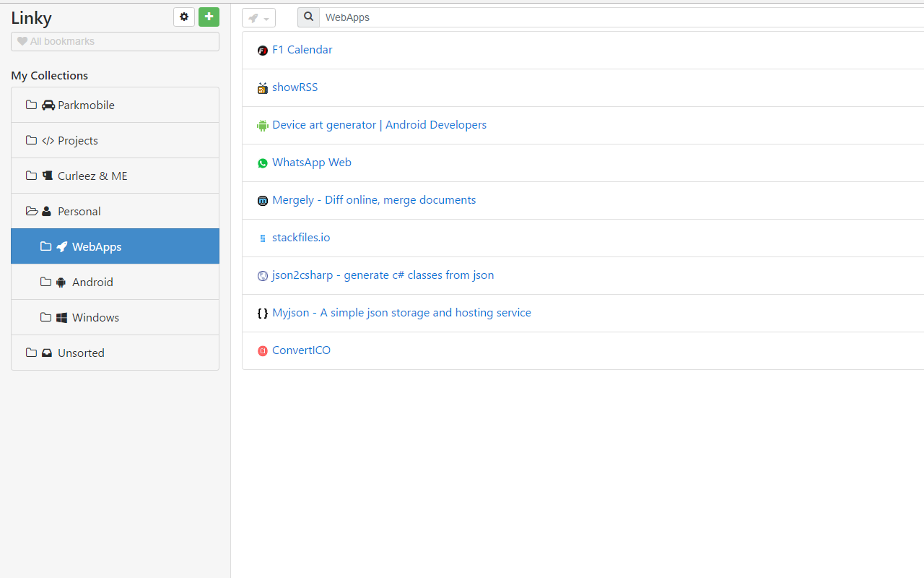Open Device art generator bookmark link

pyautogui.click(x=379, y=125)
